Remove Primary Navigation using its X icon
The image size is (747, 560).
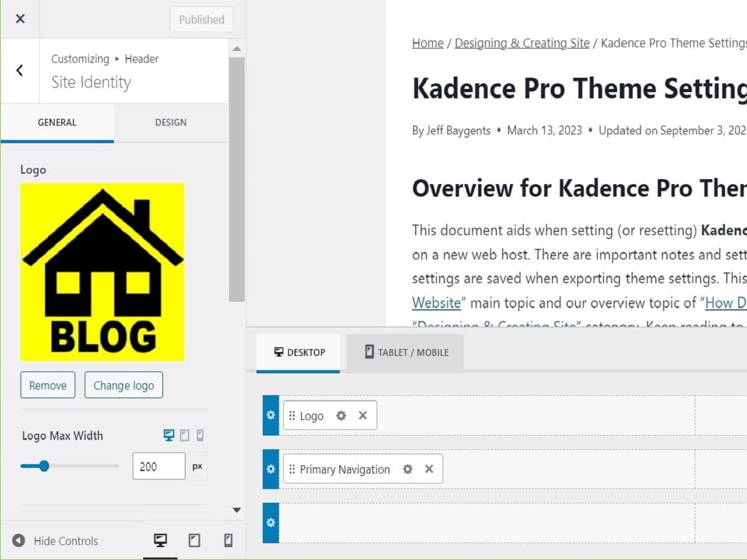(428, 469)
